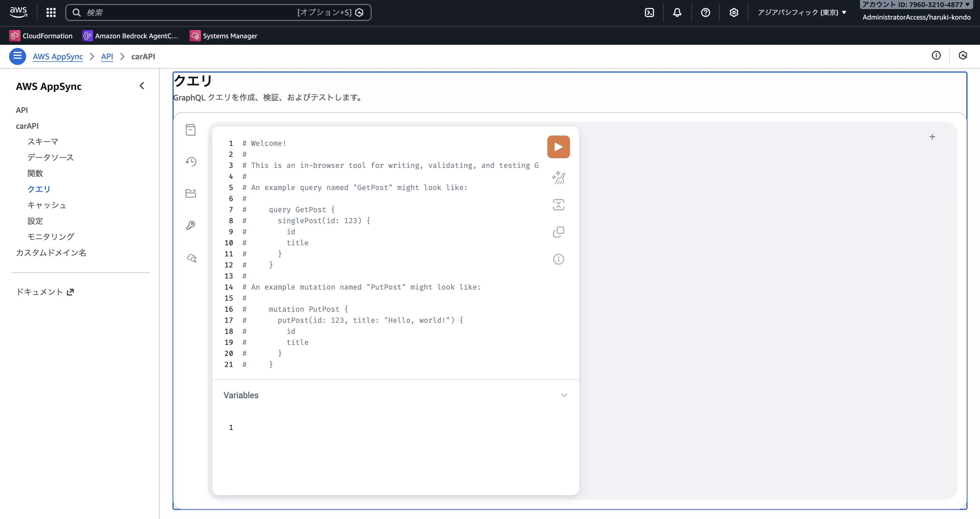Select スキーマ in the side navigation
Viewport: 980px width, 519px height.
coord(43,142)
